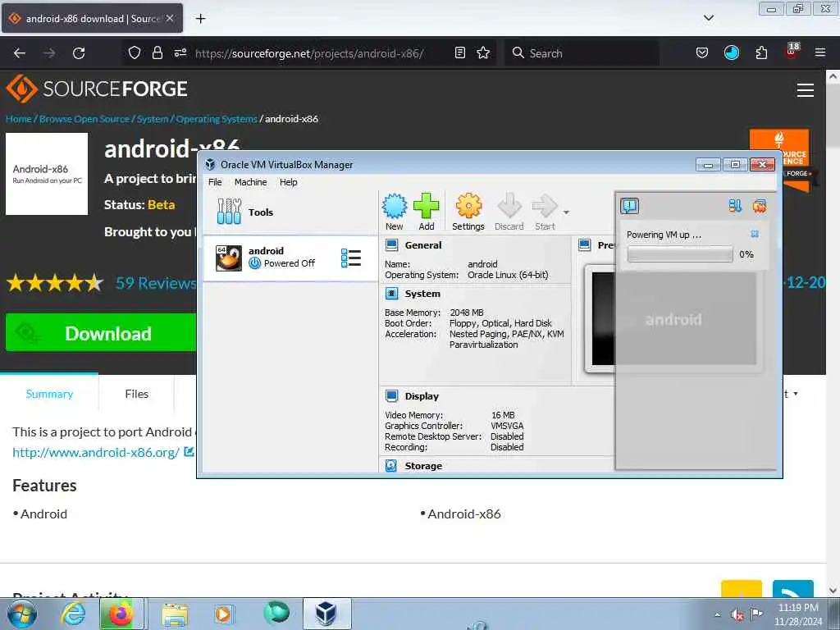
Task: Click the green Download button on SourceForge
Action: coord(101,333)
